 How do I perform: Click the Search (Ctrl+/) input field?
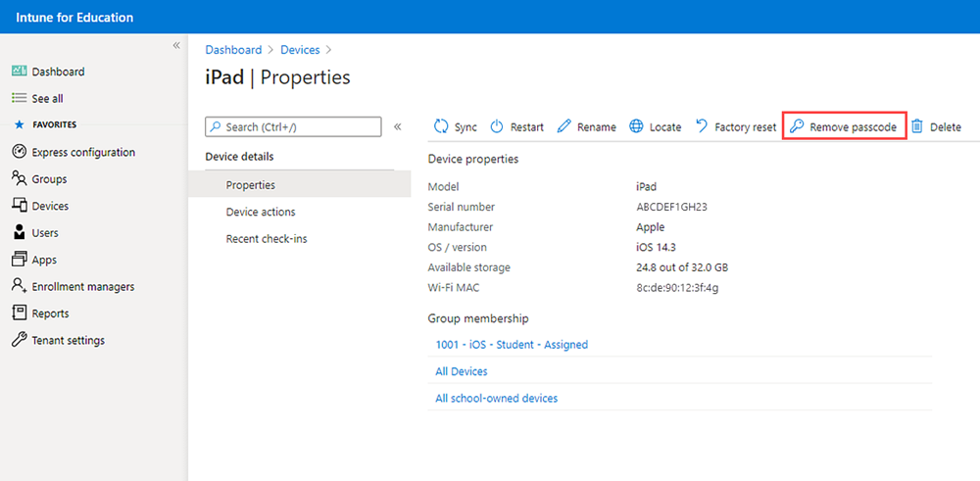click(x=293, y=126)
